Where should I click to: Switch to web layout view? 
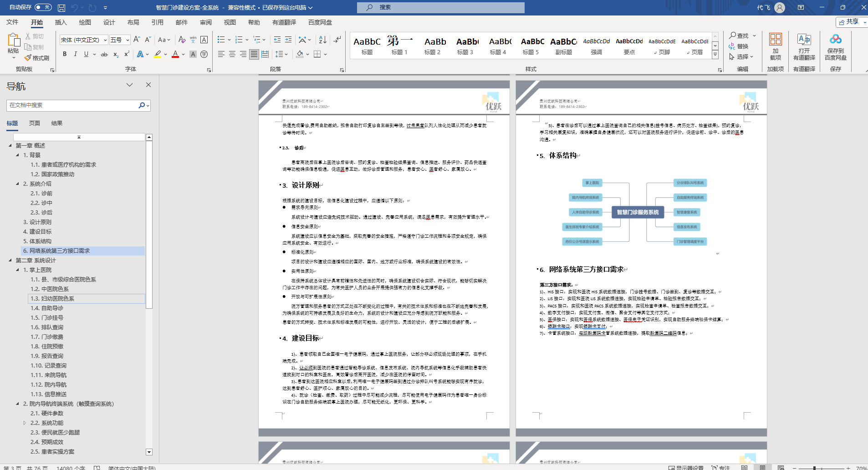tap(781, 467)
